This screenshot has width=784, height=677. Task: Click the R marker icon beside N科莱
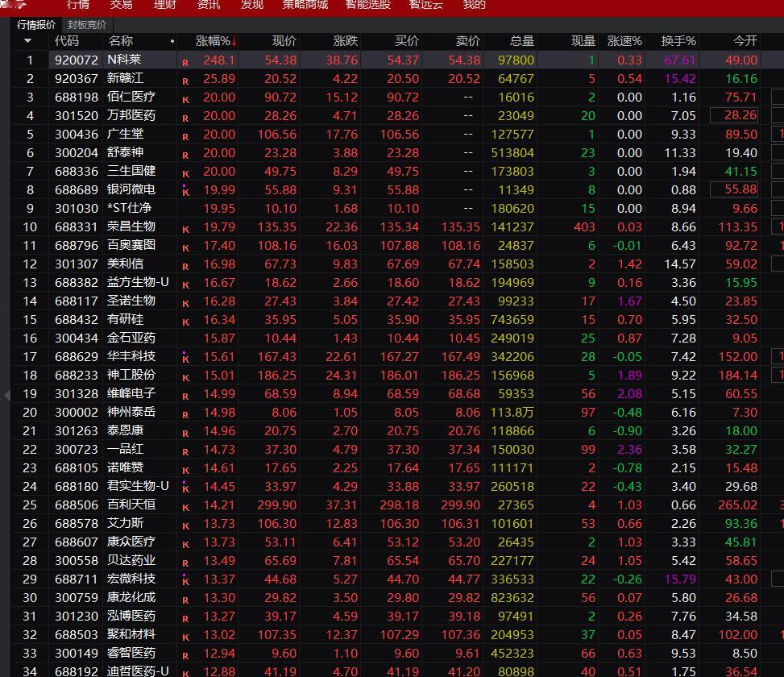tap(185, 63)
